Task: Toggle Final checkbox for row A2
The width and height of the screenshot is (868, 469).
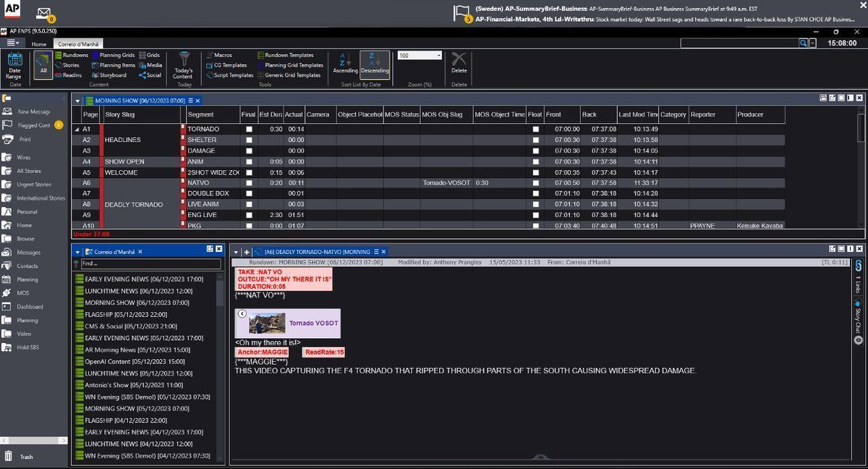Action: point(249,140)
